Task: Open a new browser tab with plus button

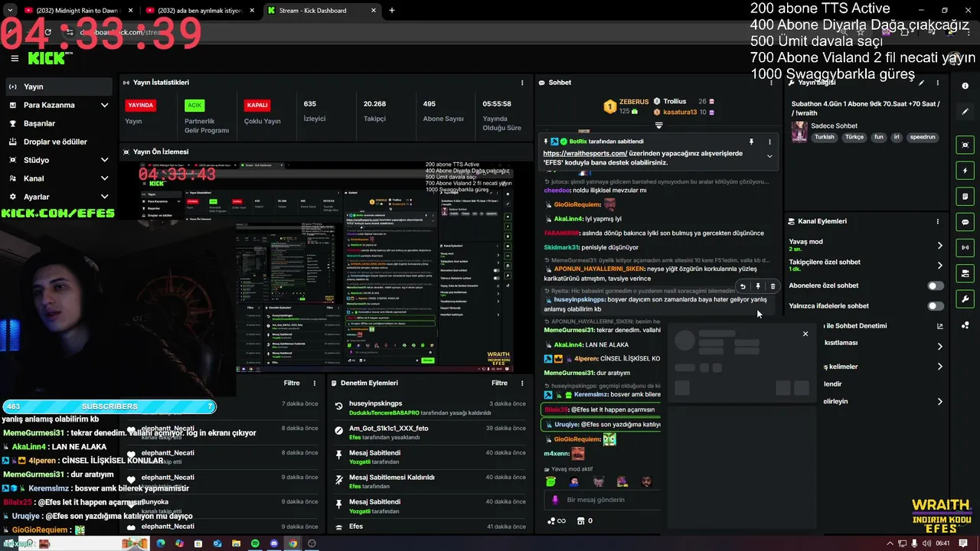Action: (x=392, y=11)
